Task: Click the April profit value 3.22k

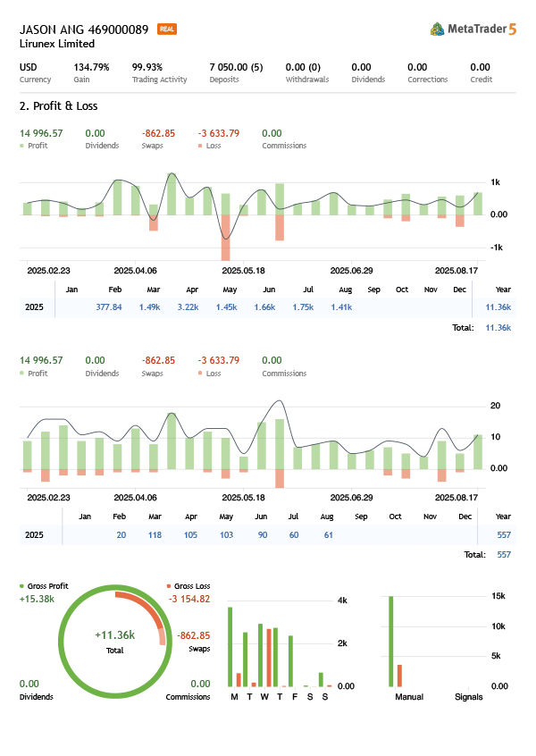Action: (x=187, y=307)
